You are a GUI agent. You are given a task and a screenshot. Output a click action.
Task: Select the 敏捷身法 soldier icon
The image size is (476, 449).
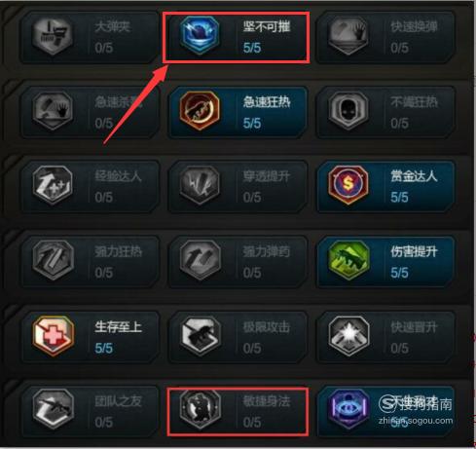(200, 408)
